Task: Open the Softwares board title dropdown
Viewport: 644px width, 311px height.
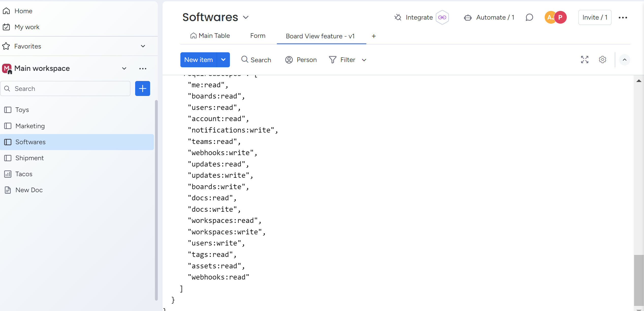Action: [x=246, y=17]
